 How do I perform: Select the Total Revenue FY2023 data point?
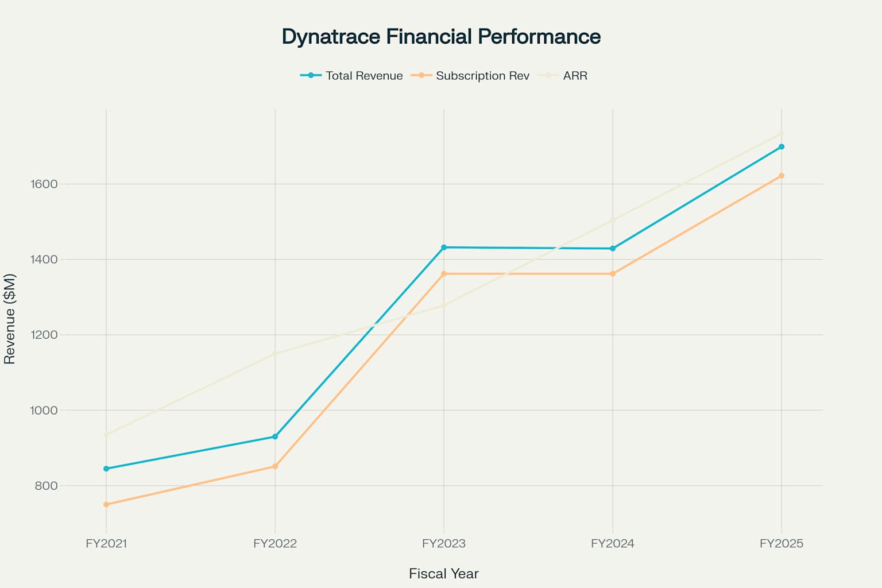(x=444, y=247)
